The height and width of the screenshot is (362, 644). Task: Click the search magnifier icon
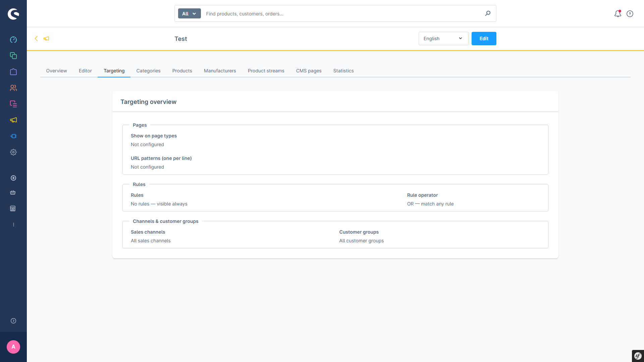pos(488,13)
